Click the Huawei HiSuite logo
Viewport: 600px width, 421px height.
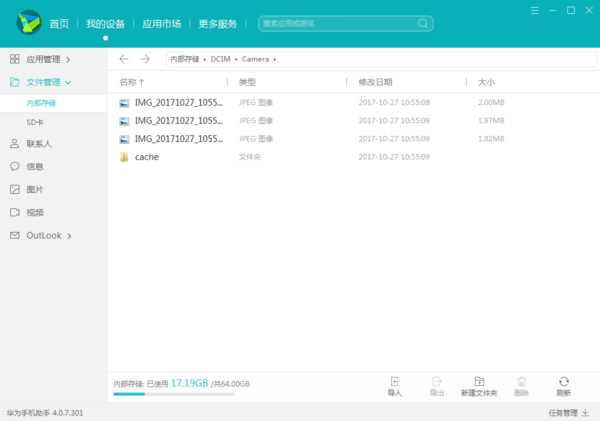[x=27, y=22]
